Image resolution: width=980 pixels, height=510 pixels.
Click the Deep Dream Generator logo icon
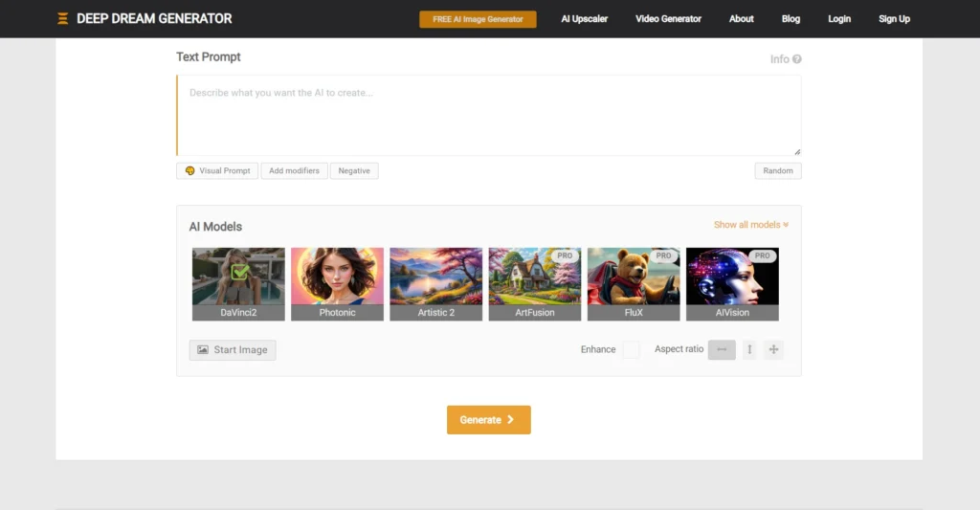[62, 19]
